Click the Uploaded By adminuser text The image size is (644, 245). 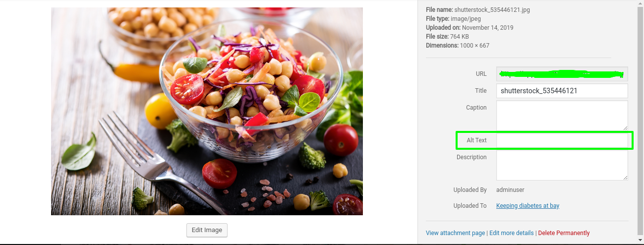click(510, 190)
